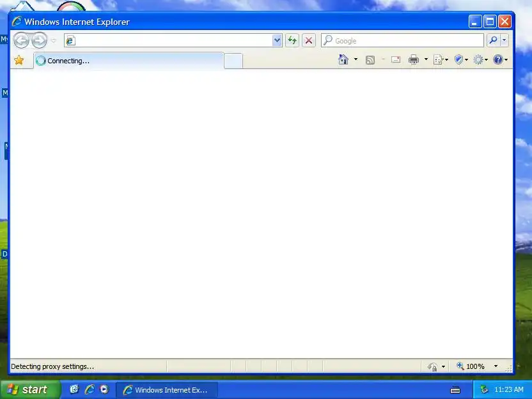Click Windows Internet Explorer taskbar button
This screenshot has height=399, width=532.
(167, 390)
